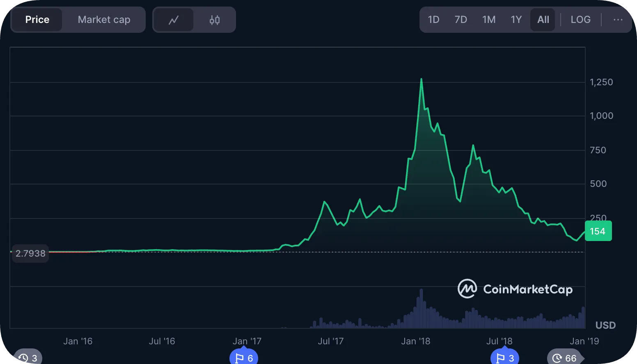Open the history annotations badge showing 3

[27, 357]
